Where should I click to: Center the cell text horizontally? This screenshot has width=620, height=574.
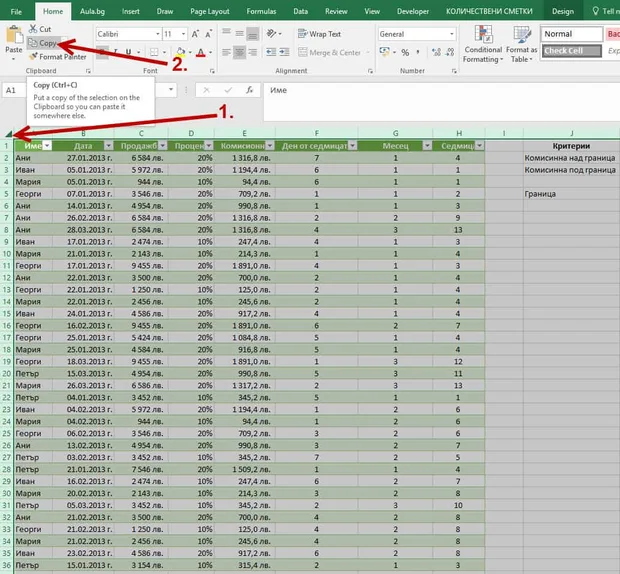pyautogui.click(x=239, y=52)
